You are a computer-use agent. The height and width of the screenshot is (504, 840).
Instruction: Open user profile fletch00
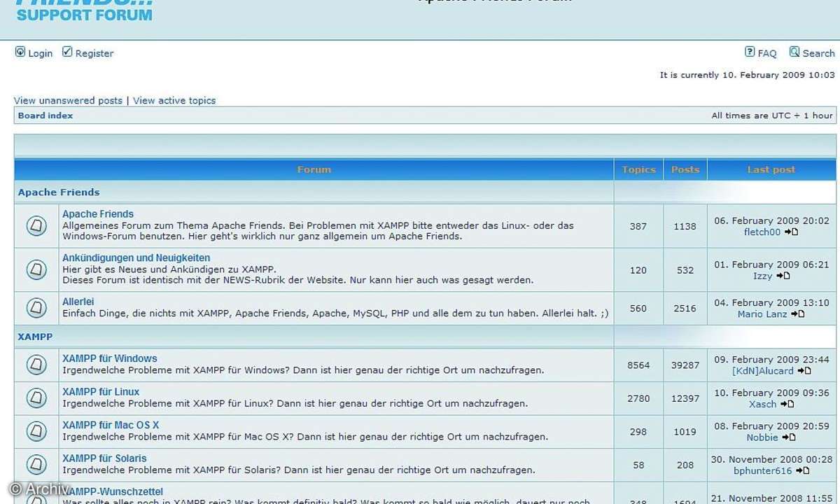click(762, 232)
